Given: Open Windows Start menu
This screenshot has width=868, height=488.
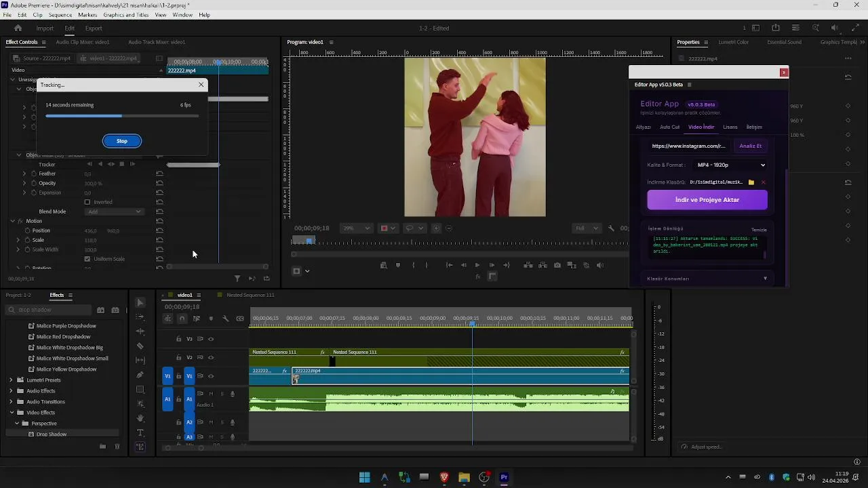Looking at the screenshot, I should [365, 477].
